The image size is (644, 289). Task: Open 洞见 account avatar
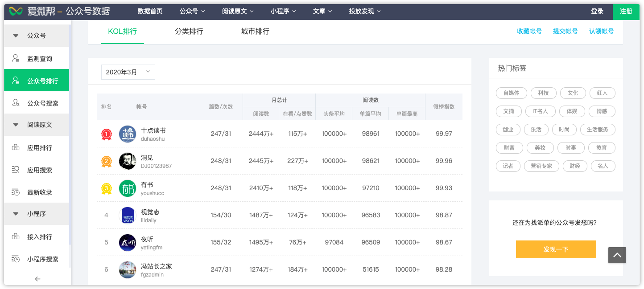pos(128,161)
